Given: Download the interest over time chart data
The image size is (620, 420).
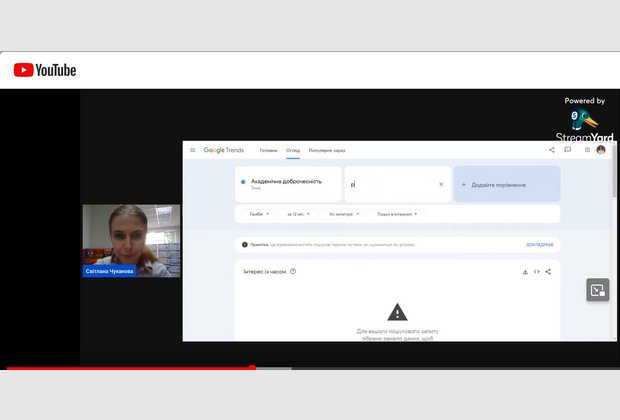Looking at the screenshot, I should pos(525,271).
